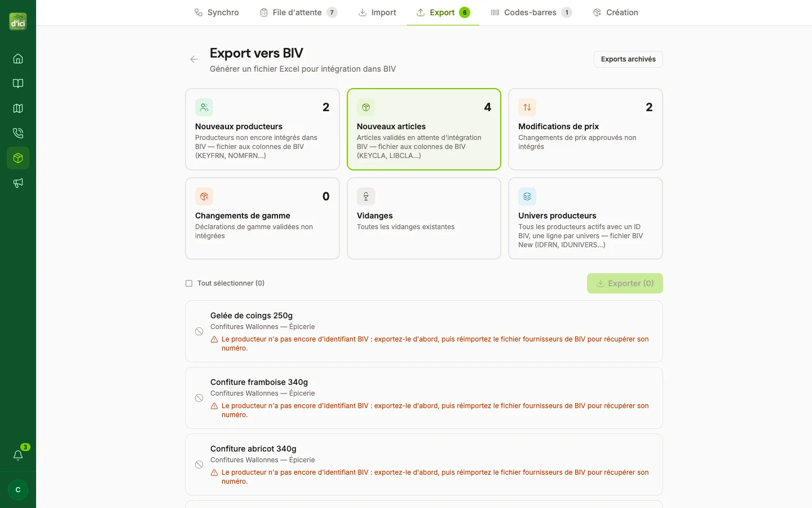Open the home icon in the sidebar
This screenshot has width=812, height=508.
18,59
